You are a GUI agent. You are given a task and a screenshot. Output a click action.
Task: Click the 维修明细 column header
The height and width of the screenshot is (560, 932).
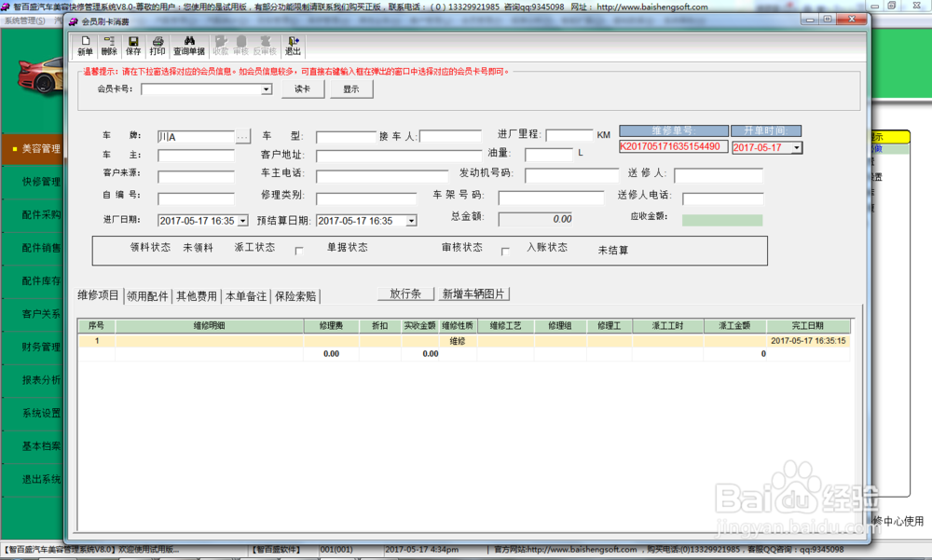[x=209, y=326]
